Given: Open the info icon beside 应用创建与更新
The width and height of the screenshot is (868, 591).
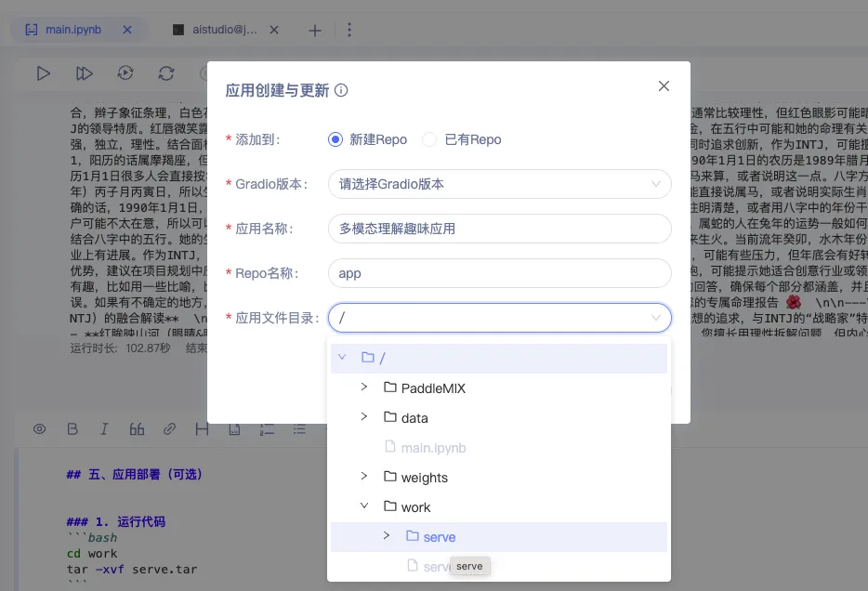Looking at the screenshot, I should 342,90.
